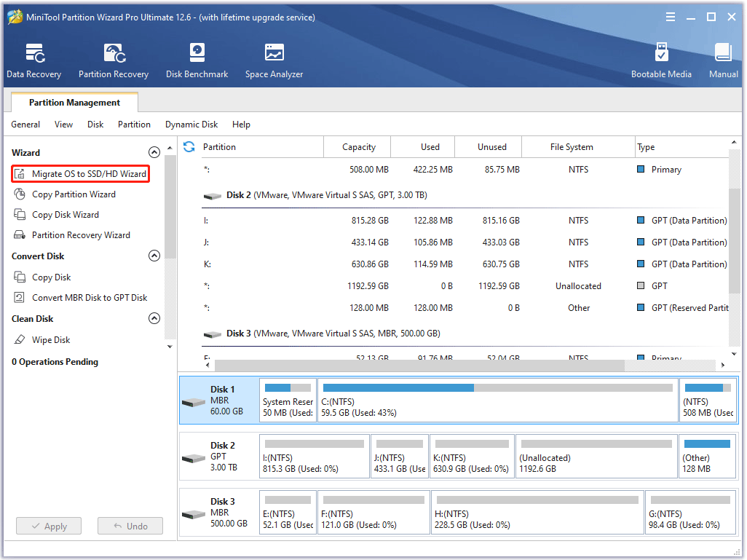Click the Copy Disk Wizard icon
Screen dimensions: 747x560
[20, 215]
